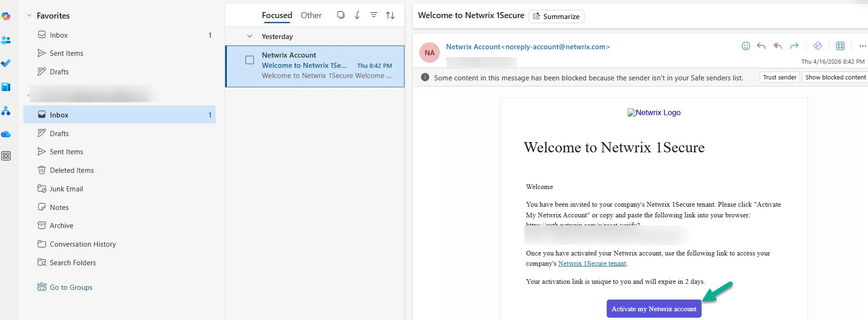Collapse the blurred account folder group

[28, 95]
